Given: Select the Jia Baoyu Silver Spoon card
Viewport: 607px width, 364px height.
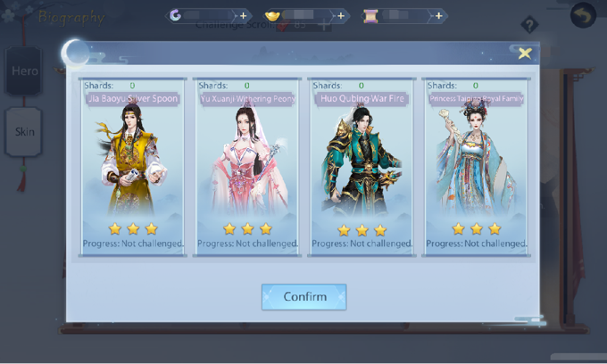Looking at the screenshot, I should [x=133, y=167].
